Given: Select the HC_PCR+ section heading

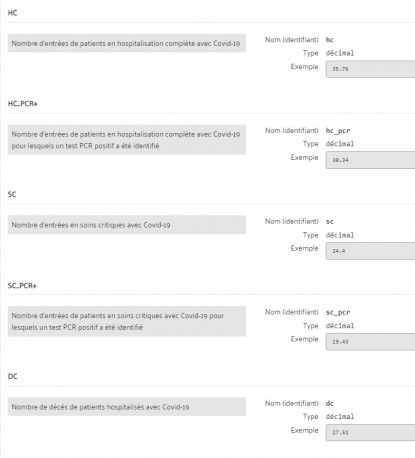Looking at the screenshot, I should [23, 104].
